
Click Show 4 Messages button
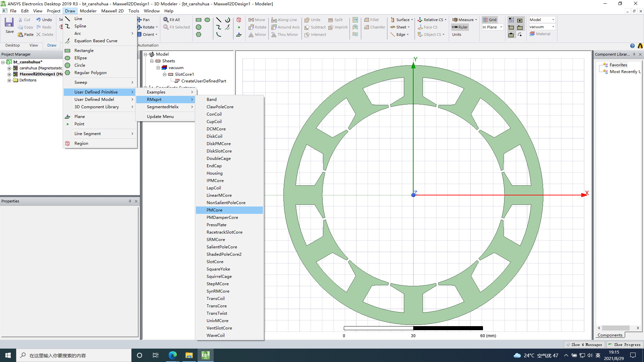pyautogui.click(x=584, y=345)
